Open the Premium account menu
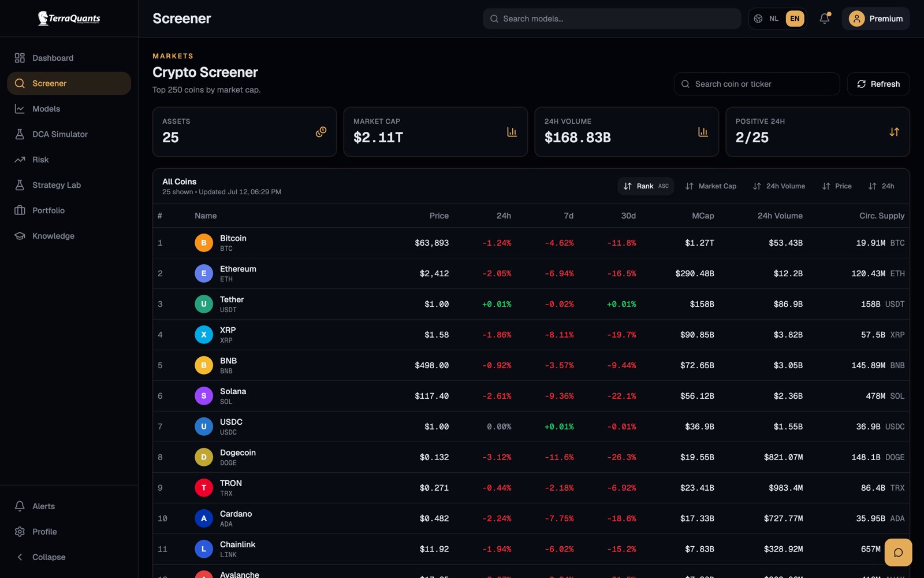Screen dimensions: 924x578 (x=875, y=18)
